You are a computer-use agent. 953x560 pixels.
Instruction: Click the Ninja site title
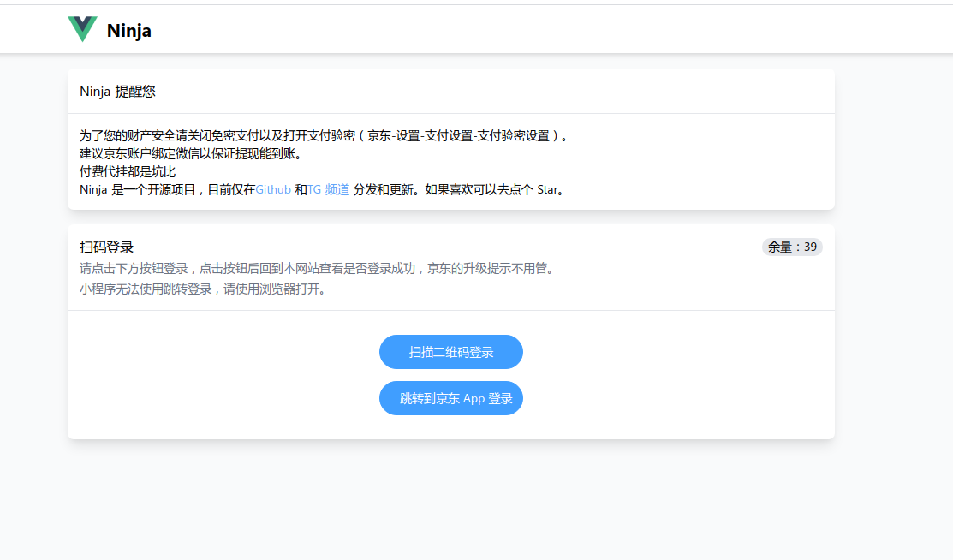(128, 31)
